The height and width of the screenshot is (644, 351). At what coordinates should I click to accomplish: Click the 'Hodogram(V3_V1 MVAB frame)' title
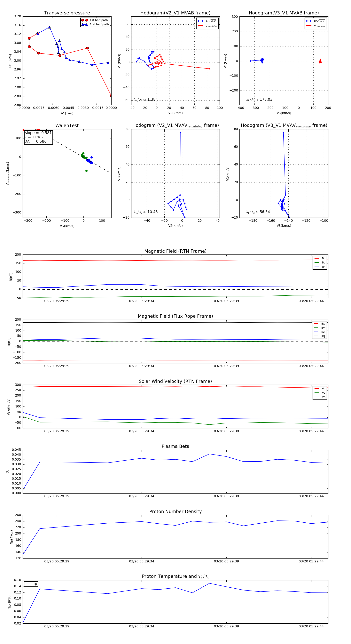pos(284,13)
